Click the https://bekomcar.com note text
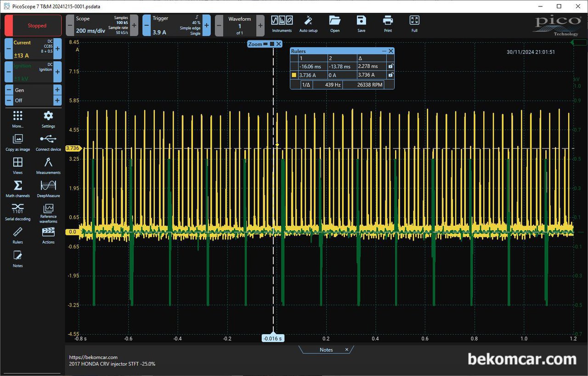The image size is (588, 376). pos(93,357)
